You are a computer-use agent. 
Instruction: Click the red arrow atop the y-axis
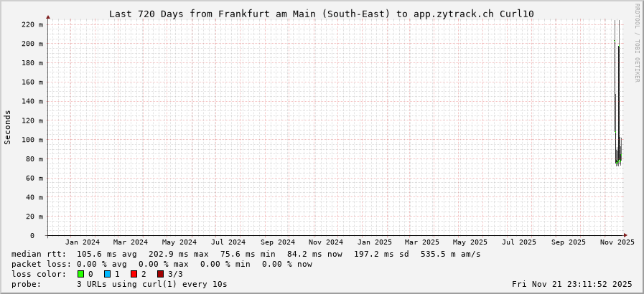click(x=48, y=16)
